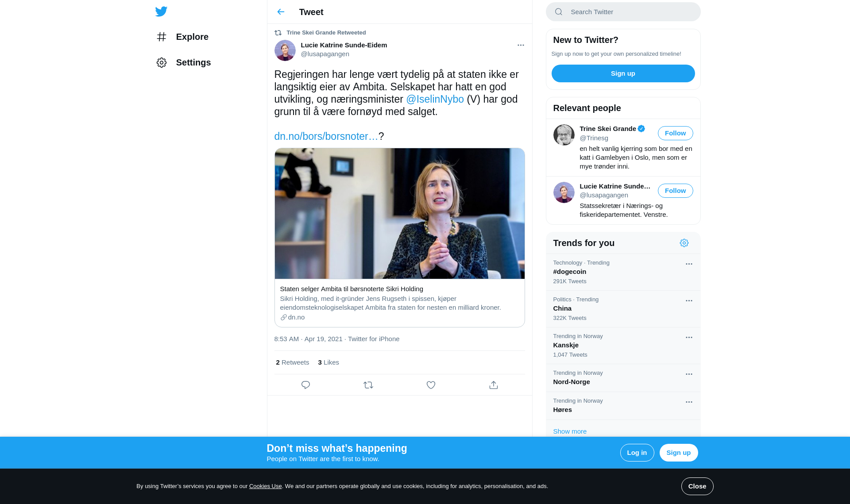Open Explore from the hashtag icon
The width and height of the screenshot is (850, 504).
162,37
